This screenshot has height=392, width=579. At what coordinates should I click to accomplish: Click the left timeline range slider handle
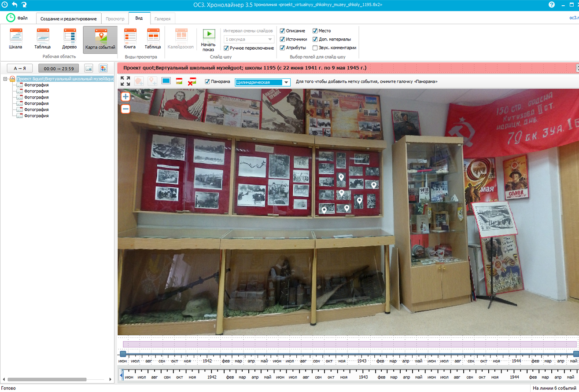pyautogui.click(x=123, y=354)
